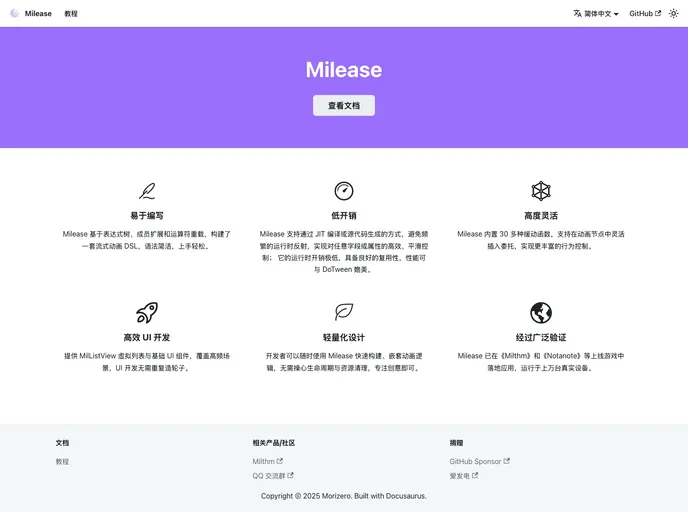This screenshot has width=688, height=512.
Task: Click external link icon beside navbar GitHub
Action: click(x=658, y=13)
